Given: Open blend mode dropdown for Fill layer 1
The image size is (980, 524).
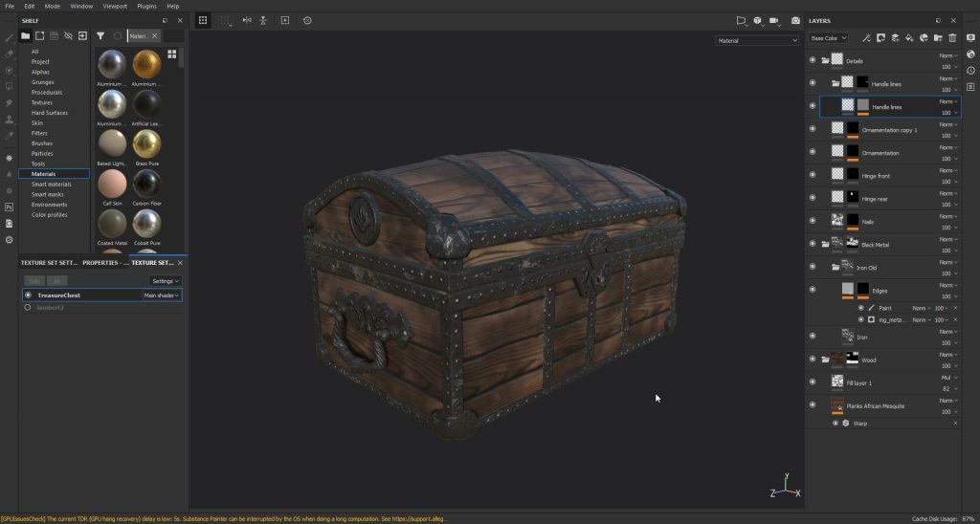Looking at the screenshot, I should [x=948, y=378].
